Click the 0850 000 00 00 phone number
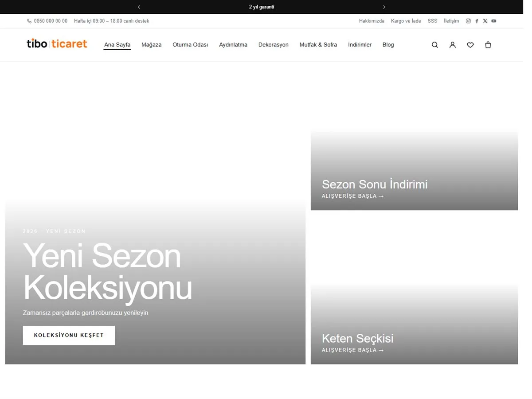Screen dimensions: 532x399 (51, 21)
